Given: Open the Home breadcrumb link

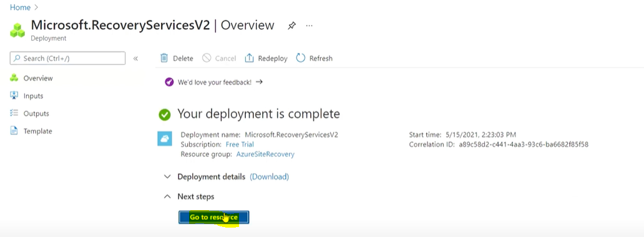Looking at the screenshot, I should (x=20, y=8).
